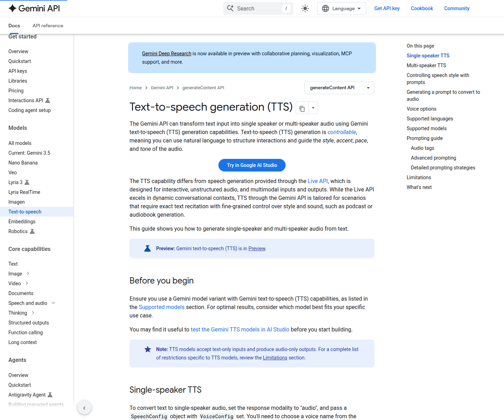Open Coding agent setup in sidebar
The height and width of the screenshot is (420, 504).
coord(29,110)
